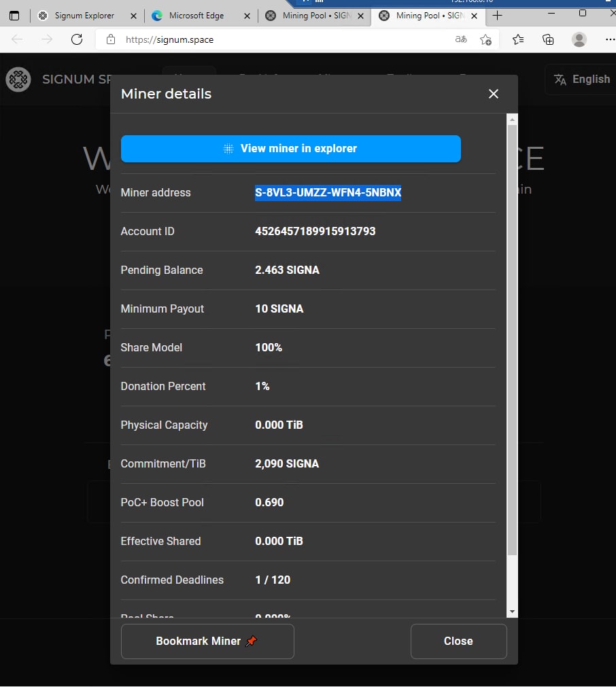The image size is (616, 687).
Task: Click the Confirmed Deadlines value 1 / 120
Action: (x=273, y=580)
